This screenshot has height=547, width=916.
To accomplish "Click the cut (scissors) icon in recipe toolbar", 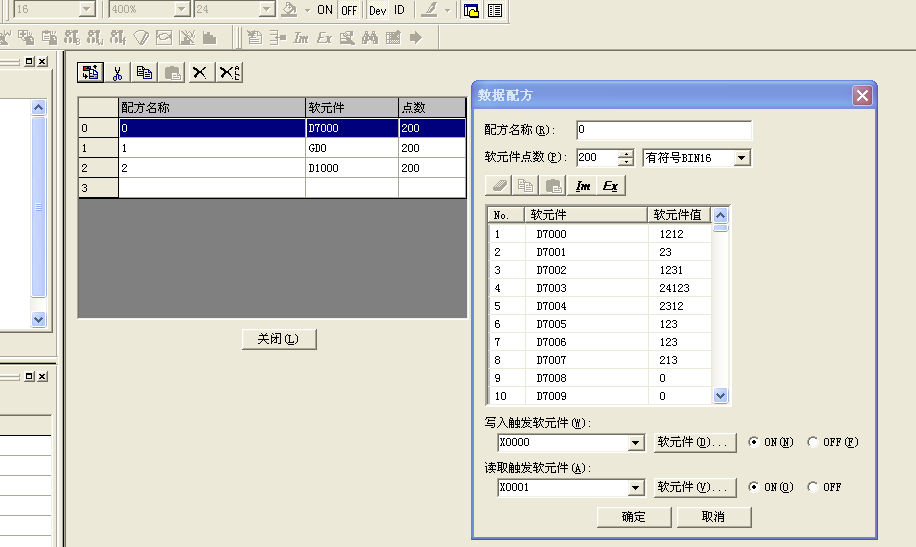I will tap(117, 72).
